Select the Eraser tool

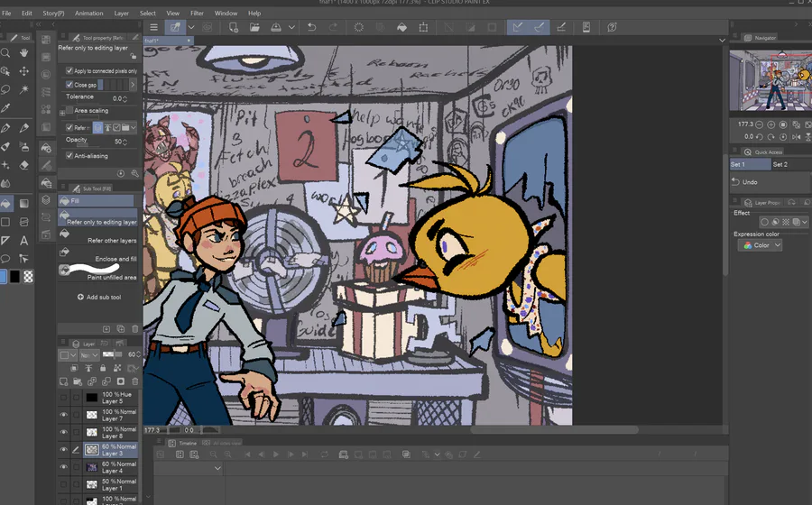(23, 165)
